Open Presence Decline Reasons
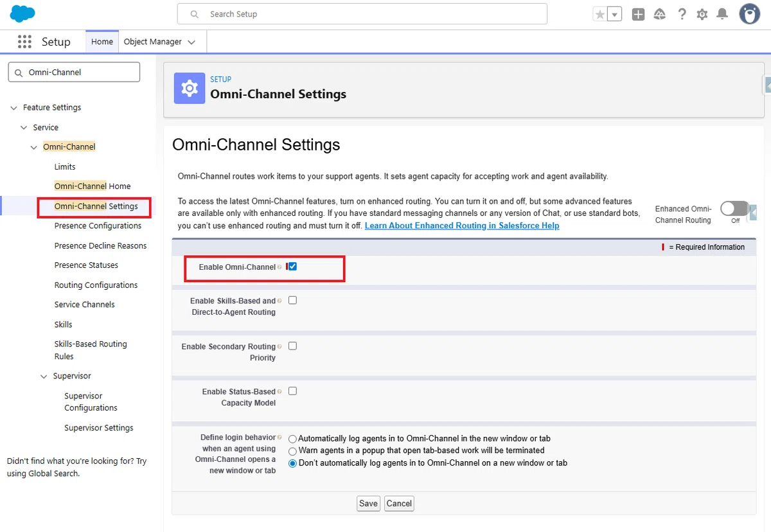The image size is (771, 532). pos(100,245)
